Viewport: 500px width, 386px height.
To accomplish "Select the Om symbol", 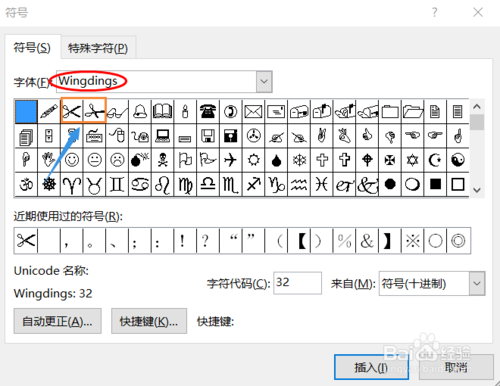I will tap(26, 184).
